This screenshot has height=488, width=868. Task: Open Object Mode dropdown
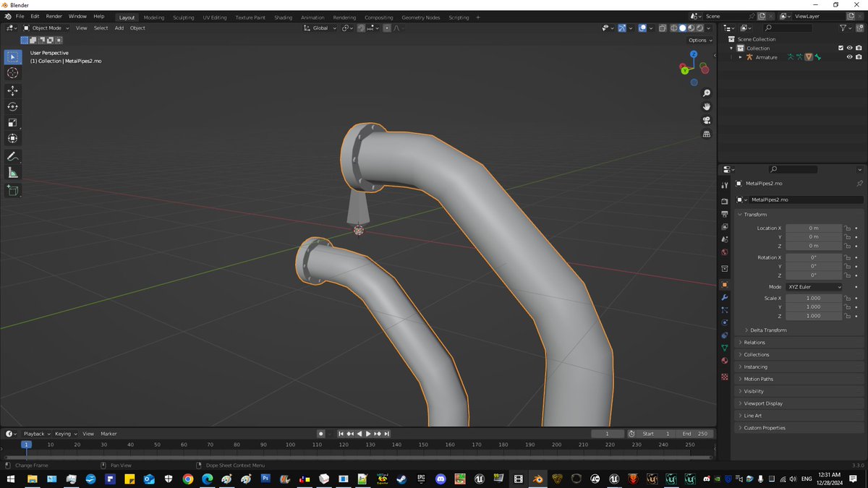[46, 28]
